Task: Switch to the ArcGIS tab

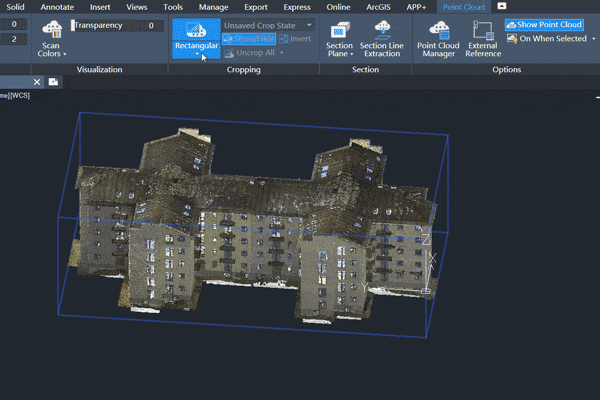Action: click(378, 7)
